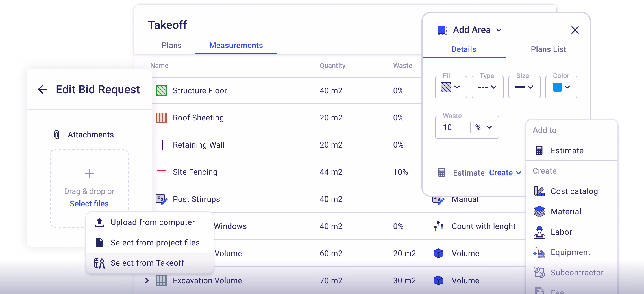
Task: Click the Waste value field
Action: (x=453, y=127)
